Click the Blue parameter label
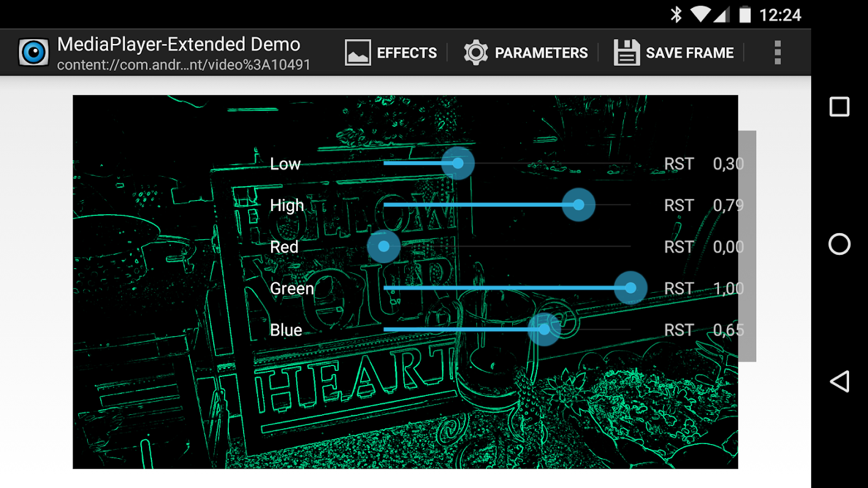This screenshot has width=868, height=488. click(286, 330)
